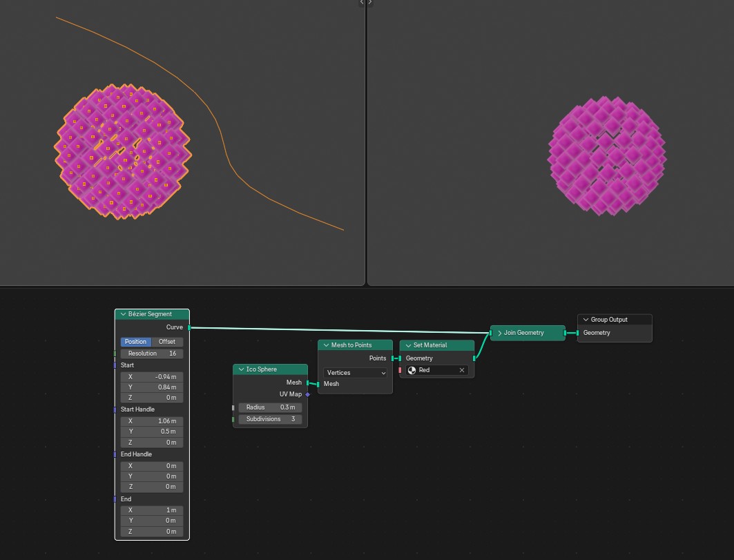Viewport: 734px width, 560px height.
Task: Click the material sphere icon beside Red
Action: pyautogui.click(x=412, y=370)
